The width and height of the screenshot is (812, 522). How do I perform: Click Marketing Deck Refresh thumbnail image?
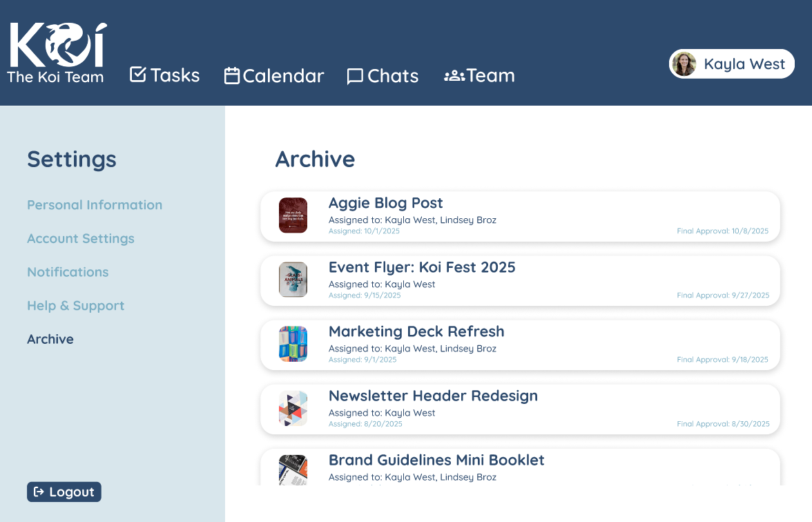click(293, 344)
